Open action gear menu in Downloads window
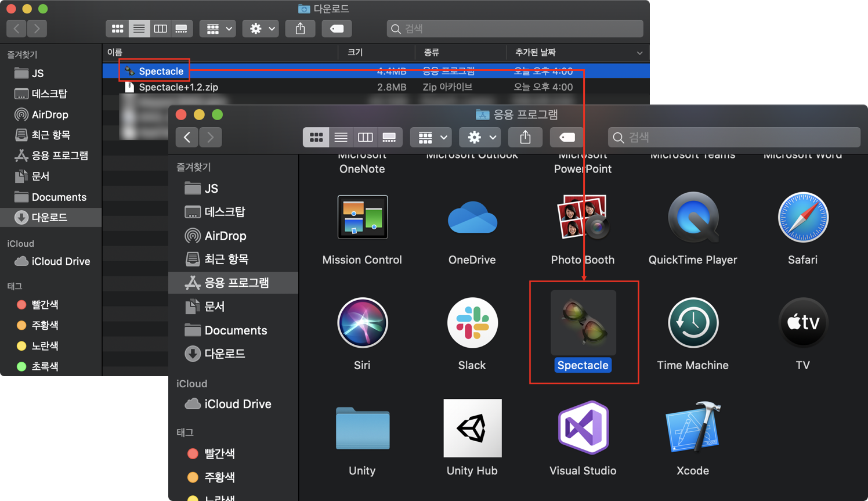Image resolution: width=868 pixels, height=501 pixels. point(261,28)
